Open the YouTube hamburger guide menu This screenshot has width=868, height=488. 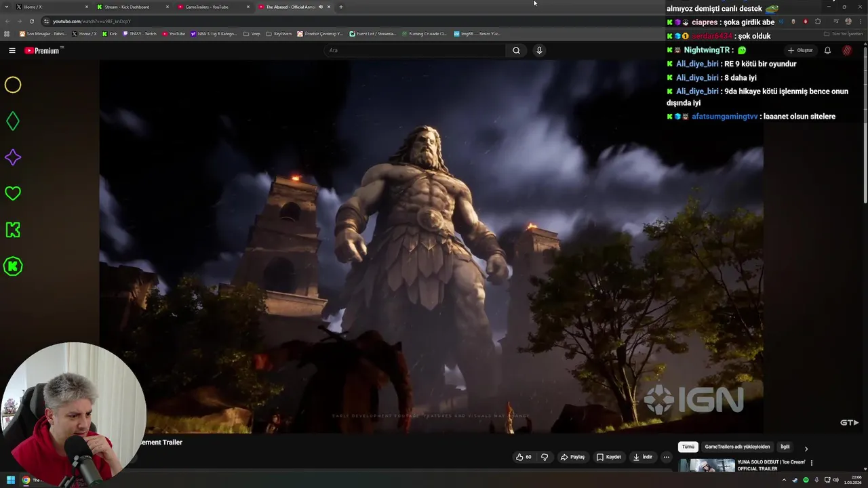coord(12,50)
